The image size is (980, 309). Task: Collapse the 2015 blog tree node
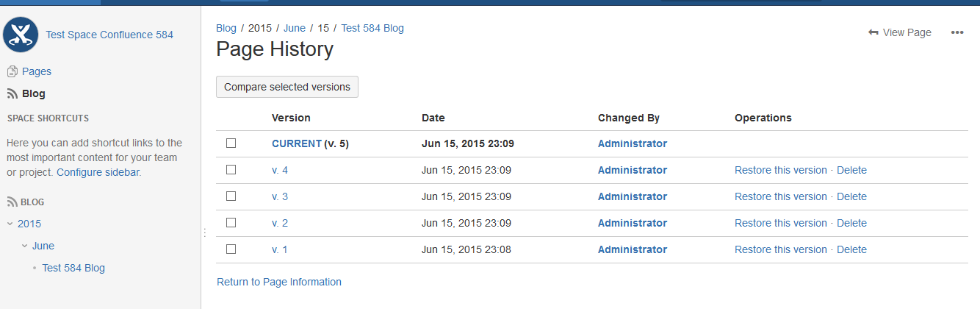tap(10, 224)
